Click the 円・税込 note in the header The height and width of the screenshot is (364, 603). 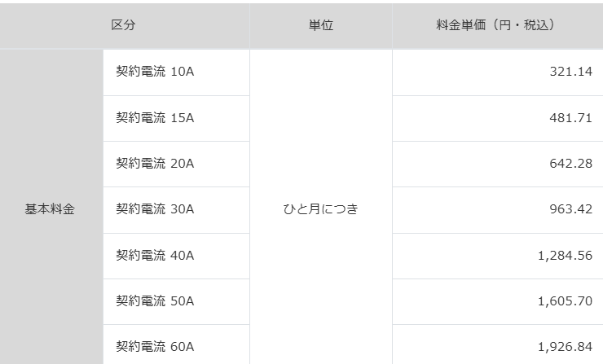[524, 25]
